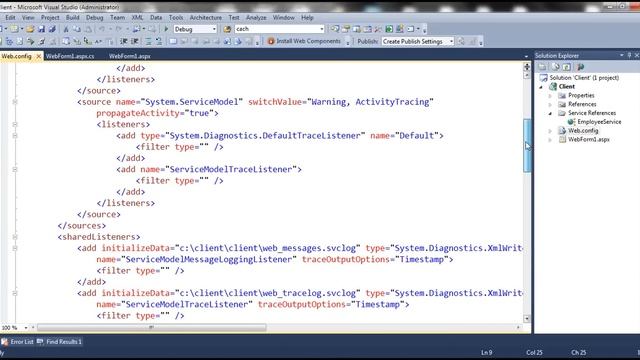Viewport: 640px width, 360px height.
Task: Click Properties icon in Solution Explorer toolbar
Action: pyautogui.click(x=542, y=67)
